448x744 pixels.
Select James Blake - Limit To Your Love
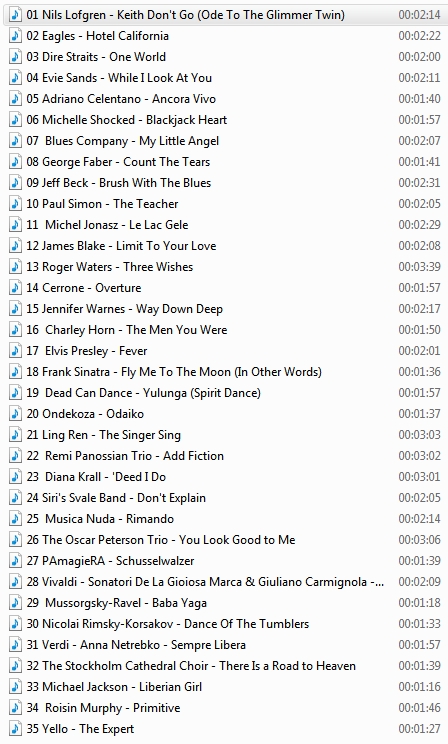click(x=226, y=246)
